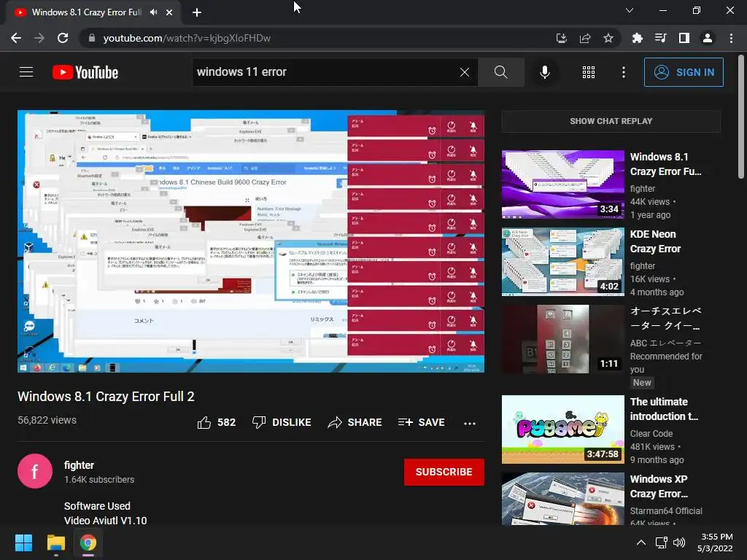
Task: Open 'The ultimate introduction t...' title
Action: coord(664,409)
